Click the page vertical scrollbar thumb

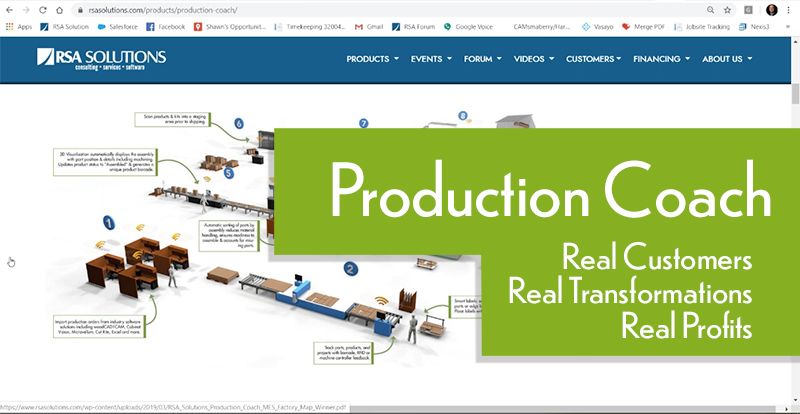tap(795, 94)
